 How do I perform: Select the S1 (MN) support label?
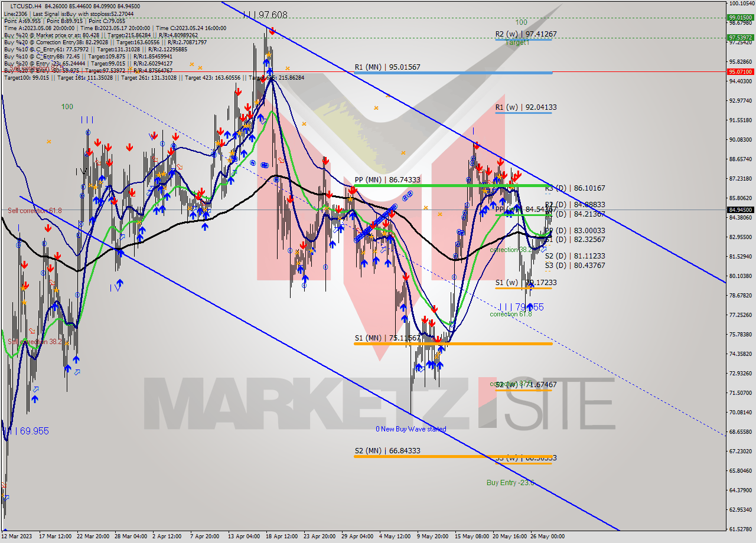point(387,338)
